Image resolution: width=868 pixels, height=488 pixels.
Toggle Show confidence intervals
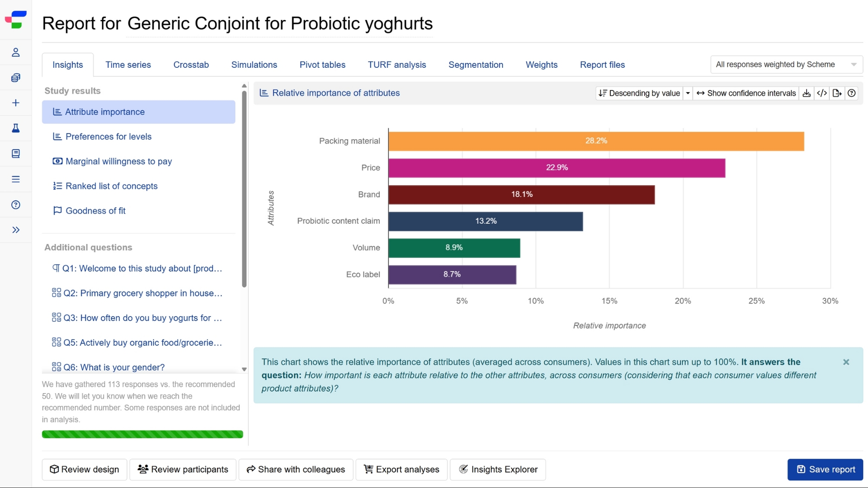(x=746, y=93)
